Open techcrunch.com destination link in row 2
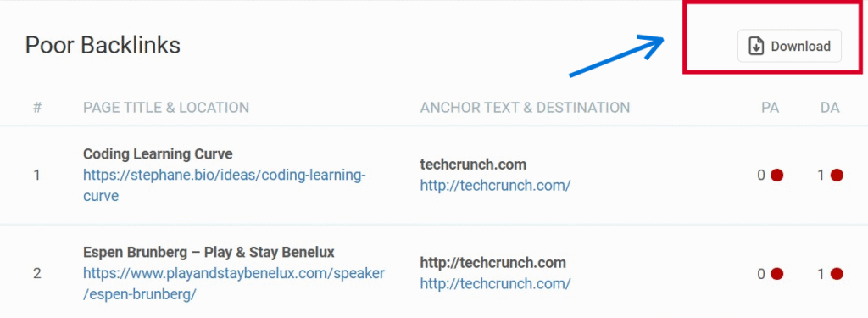Viewport: 868px width, 318px height. (495, 283)
